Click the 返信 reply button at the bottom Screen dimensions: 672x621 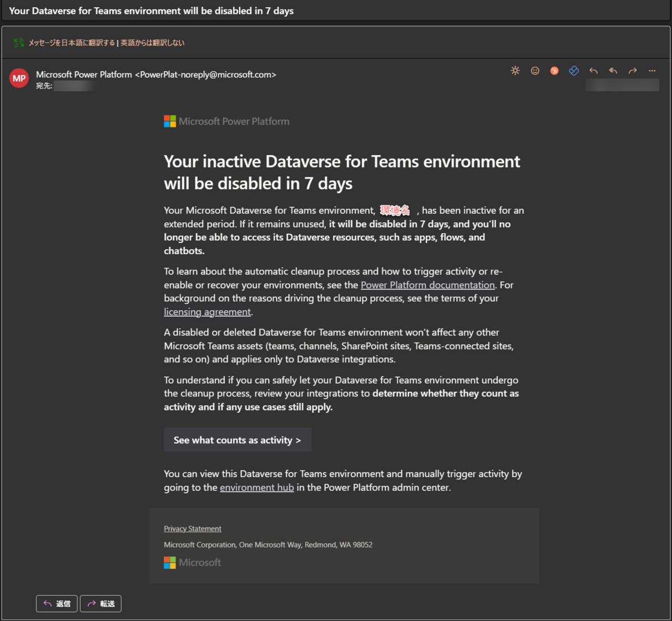tap(57, 604)
